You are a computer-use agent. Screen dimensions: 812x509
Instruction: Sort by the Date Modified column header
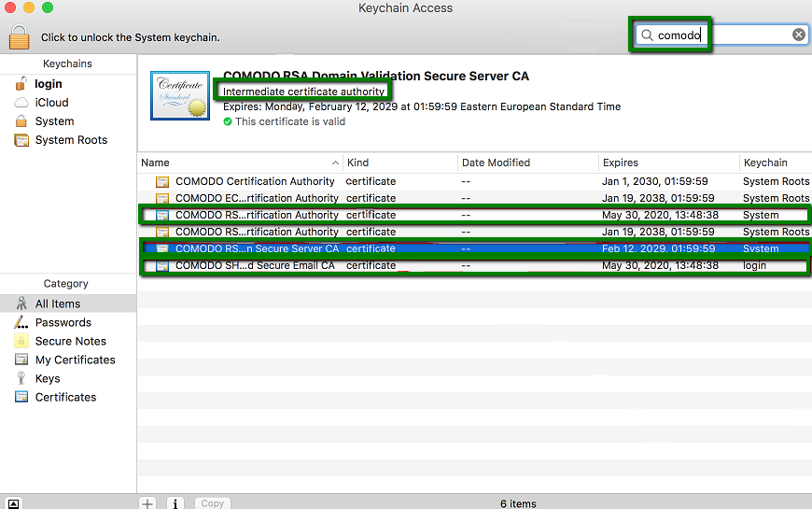click(528, 163)
